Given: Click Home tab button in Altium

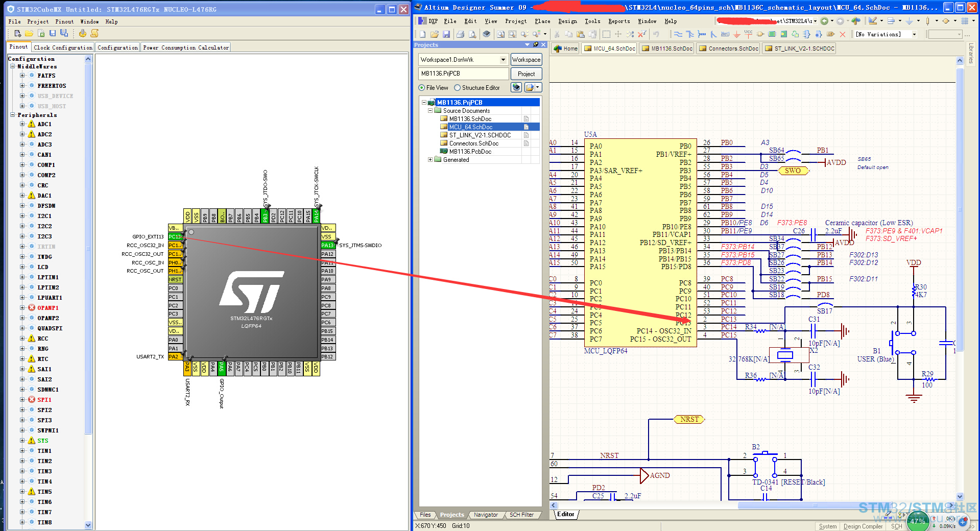Looking at the screenshot, I should (x=566, y=49).
